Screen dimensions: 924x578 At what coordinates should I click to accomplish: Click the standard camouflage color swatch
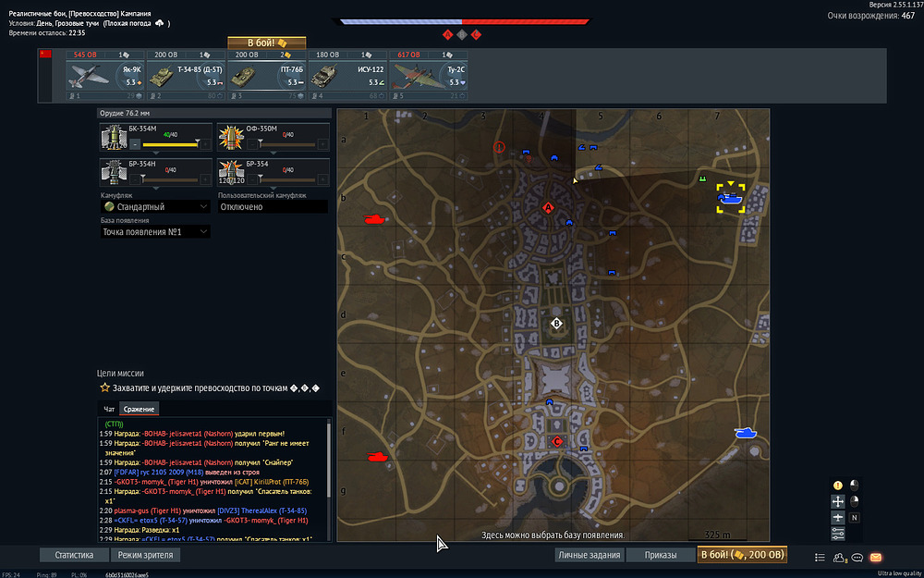click(109, 207)
